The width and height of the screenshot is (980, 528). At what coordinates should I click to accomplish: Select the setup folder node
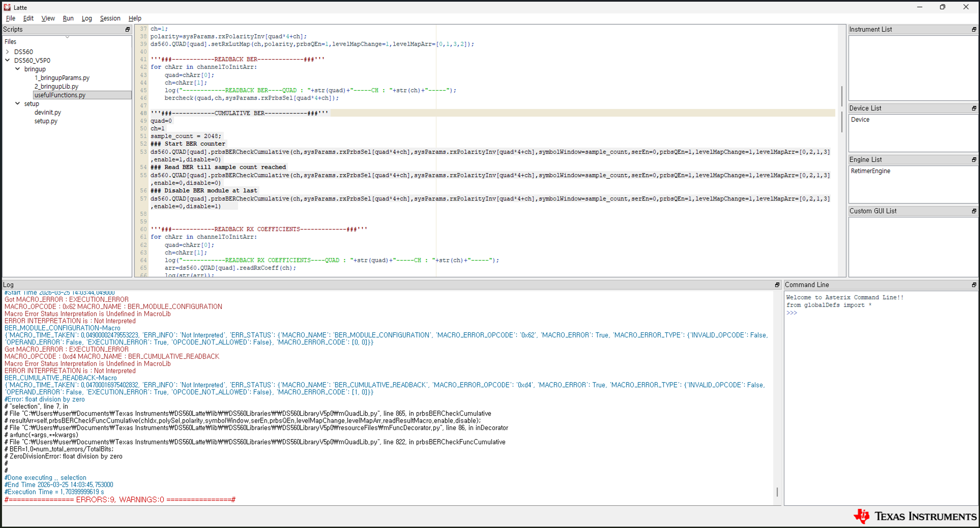point(32,104)
